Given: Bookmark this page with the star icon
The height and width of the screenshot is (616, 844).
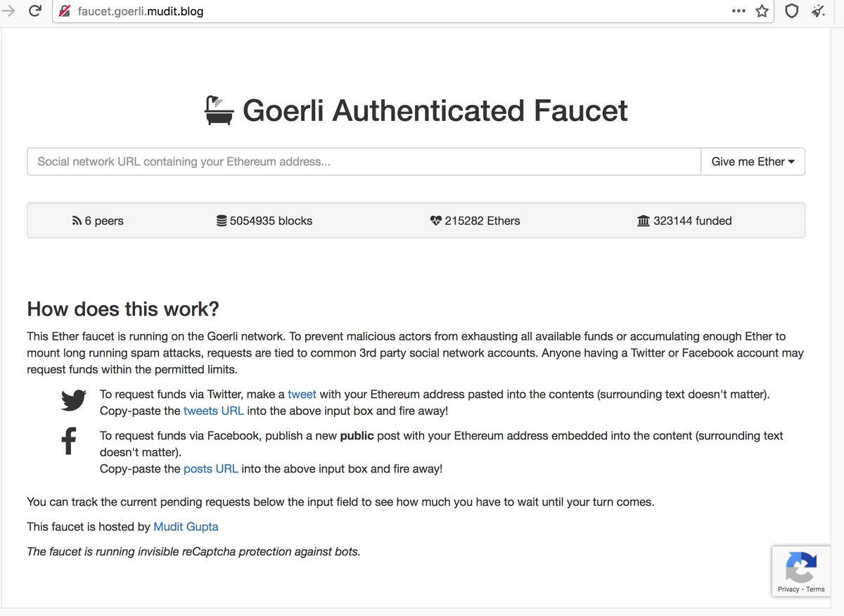Looking at the screenshot, I should click(x=762, y=11).
